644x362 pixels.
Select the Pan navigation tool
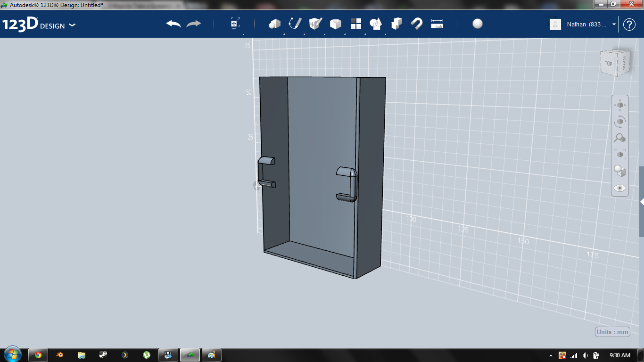pos(620,105)
